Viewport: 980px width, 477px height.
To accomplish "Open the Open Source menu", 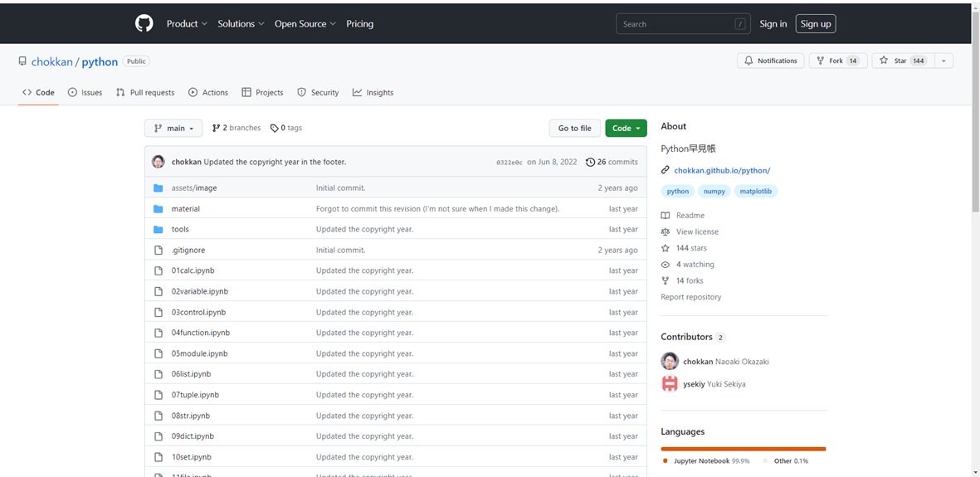I will coord(305,24).
